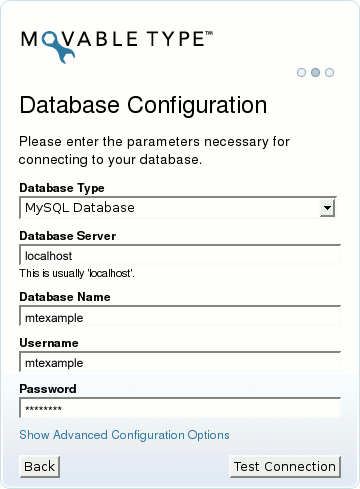Viewport: 360px width, 489px height.
Task: Expand the Database Type dropdown arrow
Action: tap(327, 208)
